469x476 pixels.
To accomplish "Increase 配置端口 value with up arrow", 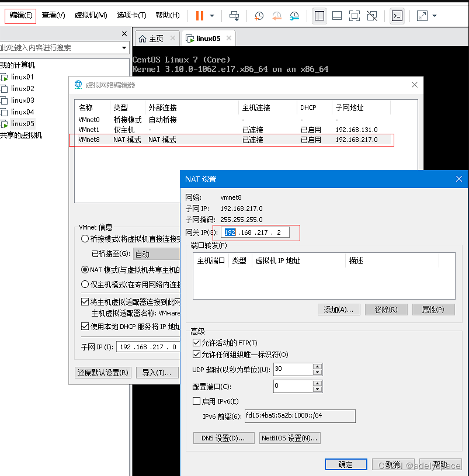I will [317, 383].
